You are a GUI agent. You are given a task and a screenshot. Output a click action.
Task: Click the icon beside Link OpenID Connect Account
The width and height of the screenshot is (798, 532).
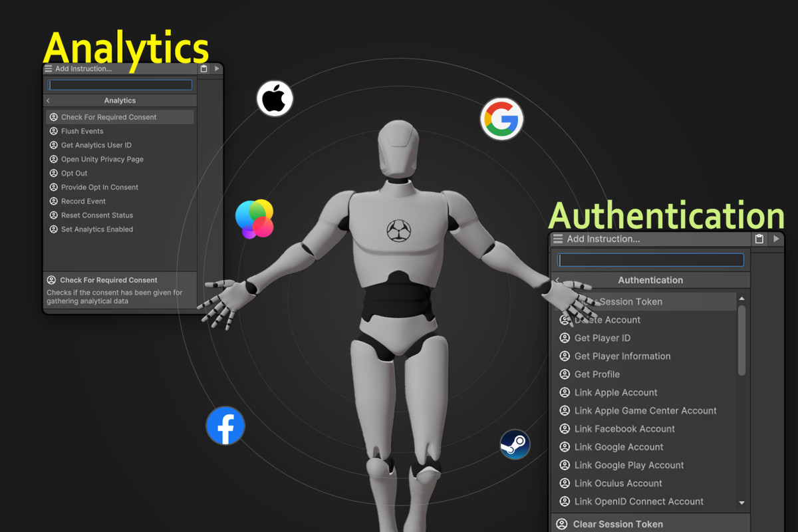[x=565, y=501]
